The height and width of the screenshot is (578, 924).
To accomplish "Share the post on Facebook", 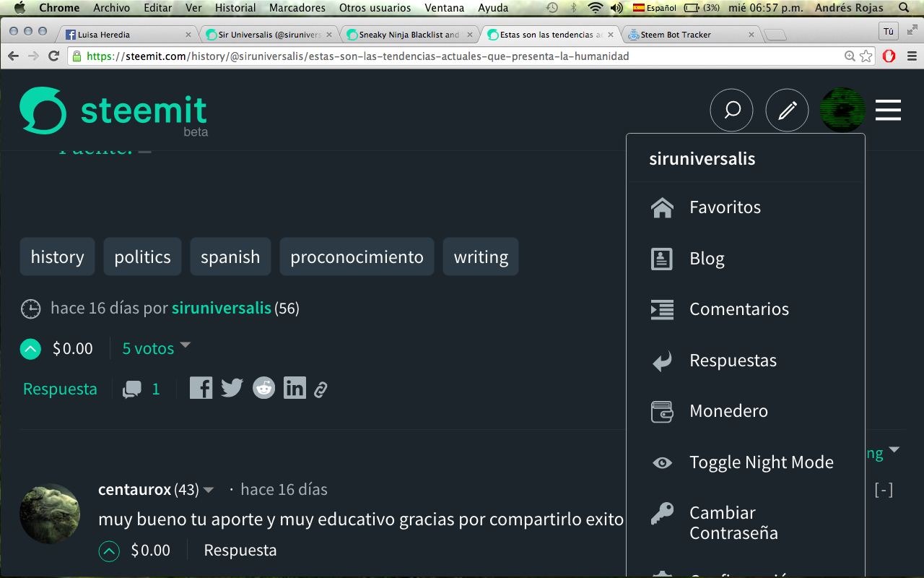I will pos(201,387).
